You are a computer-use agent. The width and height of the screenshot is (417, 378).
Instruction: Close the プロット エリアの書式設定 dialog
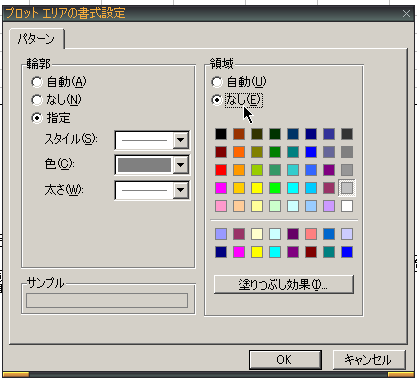coord(406,14)
